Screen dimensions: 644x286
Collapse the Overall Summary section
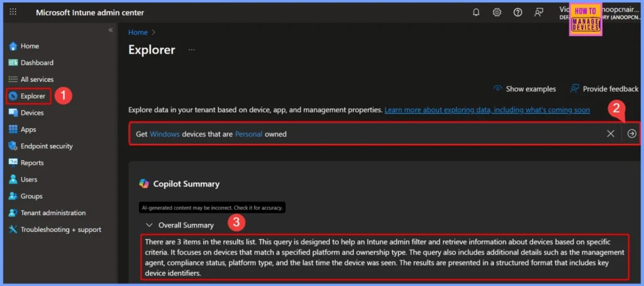[x=150, y=225]
